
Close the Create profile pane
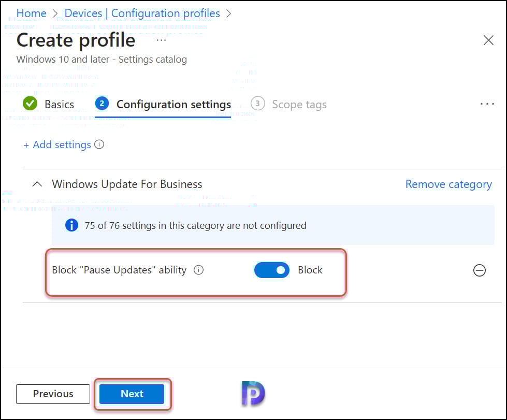tap(488, 40)
